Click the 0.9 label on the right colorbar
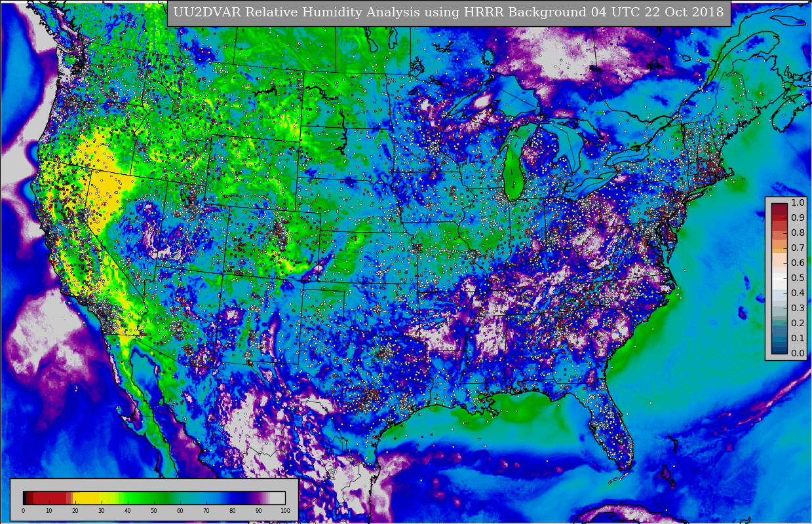Viewport: 812px width, 524px height. tap(798, 218)
